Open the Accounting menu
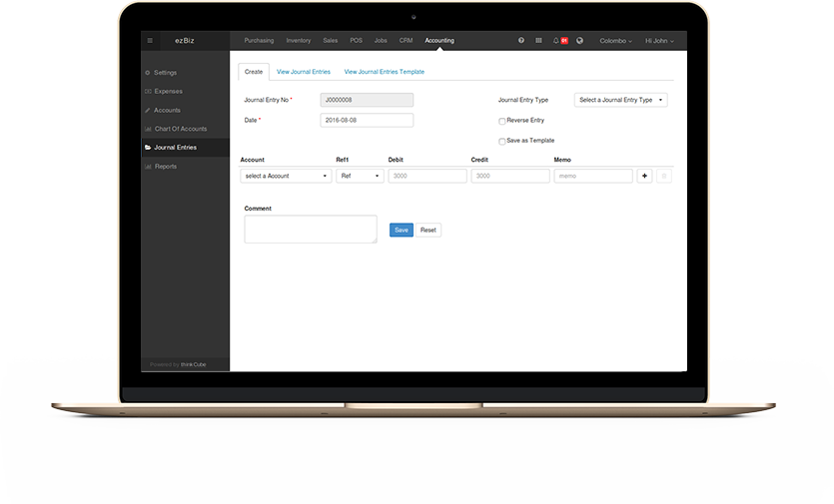The image size is (834, 504). [439, 40]
